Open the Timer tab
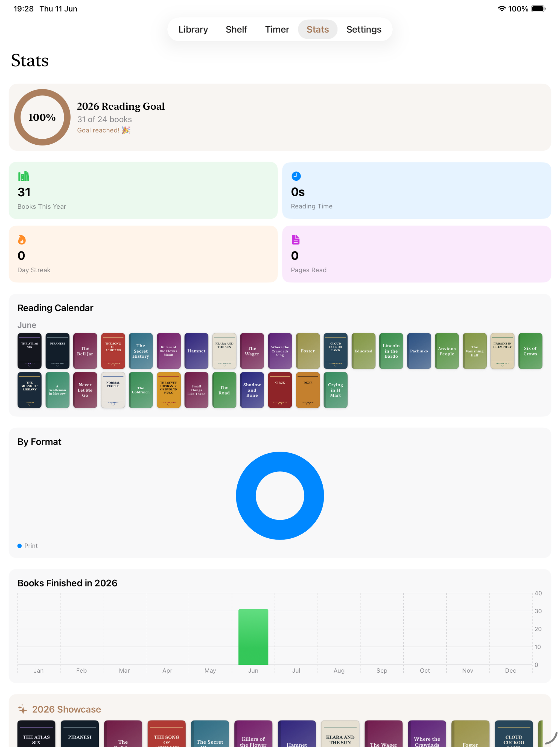 coord(277,29)
